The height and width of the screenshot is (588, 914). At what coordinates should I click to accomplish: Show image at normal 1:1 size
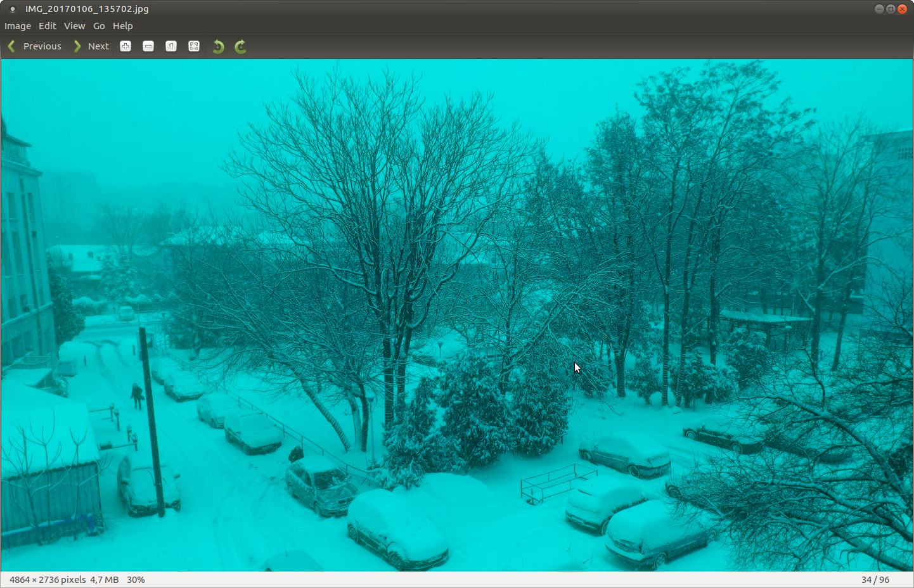[171, 46]
